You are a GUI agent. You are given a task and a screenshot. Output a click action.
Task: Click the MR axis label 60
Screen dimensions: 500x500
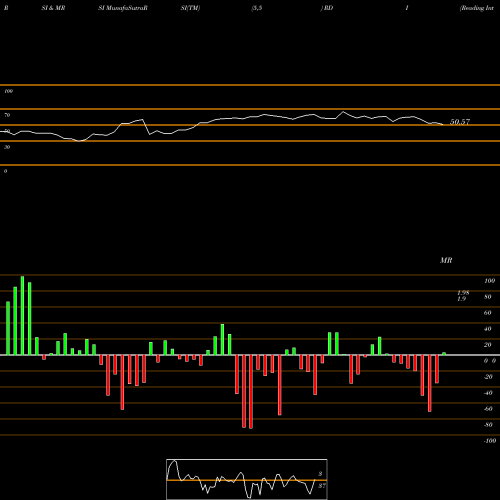tap(488, 313)
